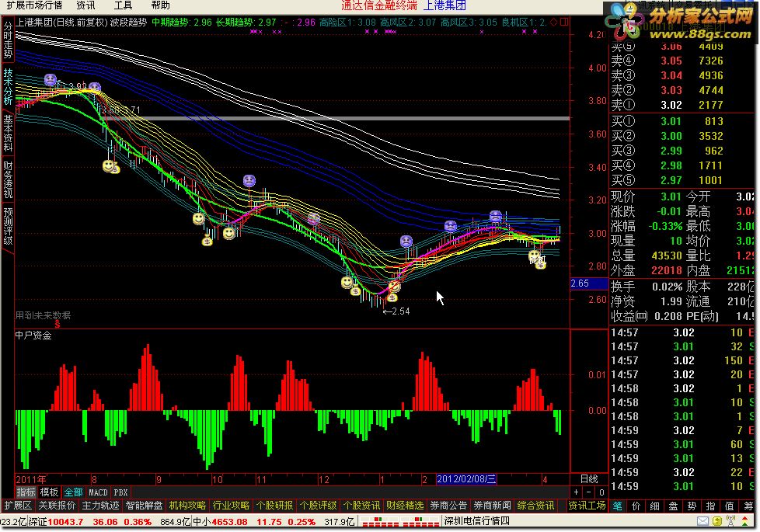Open the 智能解盘 bottom tab
Viewport: 760px width, 532px height.
pyautogui.click(x=144, y=506)
